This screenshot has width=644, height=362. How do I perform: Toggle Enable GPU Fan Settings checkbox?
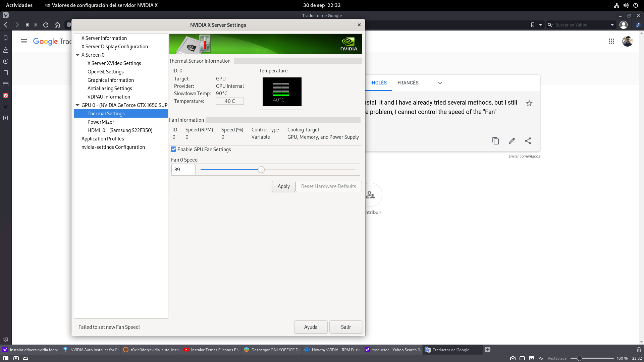173,149
